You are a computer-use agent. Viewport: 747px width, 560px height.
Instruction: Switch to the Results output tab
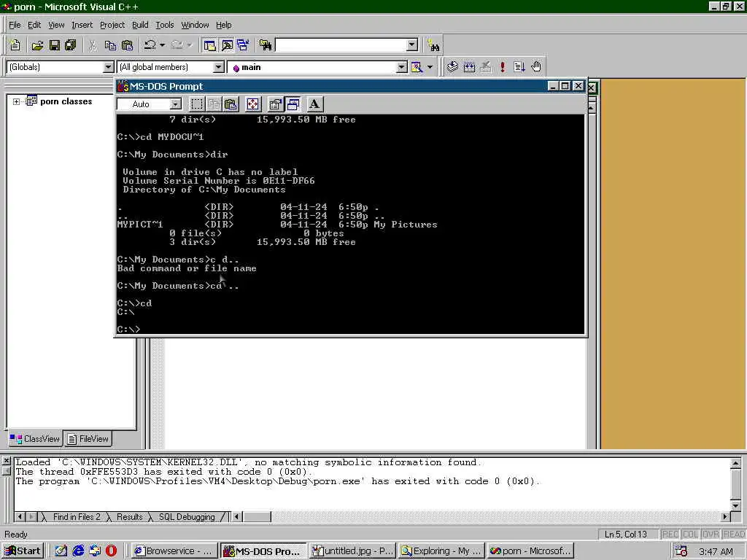pyautogui.click(x=130, y=517)
